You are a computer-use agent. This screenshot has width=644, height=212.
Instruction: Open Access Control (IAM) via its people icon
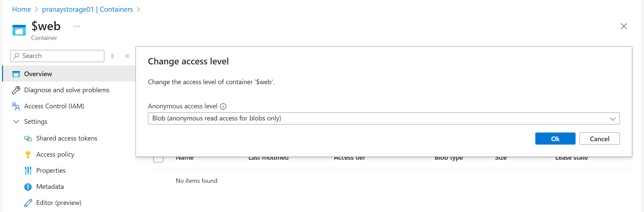point(16,106)
